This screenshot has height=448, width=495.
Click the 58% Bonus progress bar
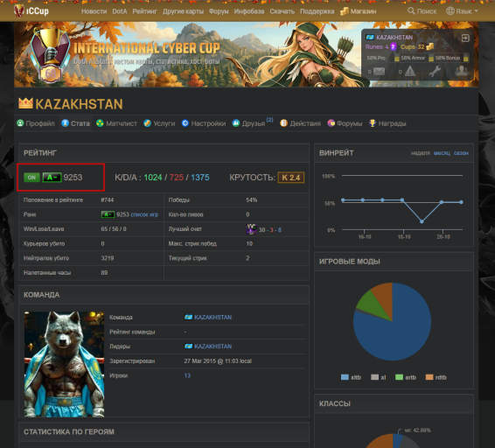451,58
